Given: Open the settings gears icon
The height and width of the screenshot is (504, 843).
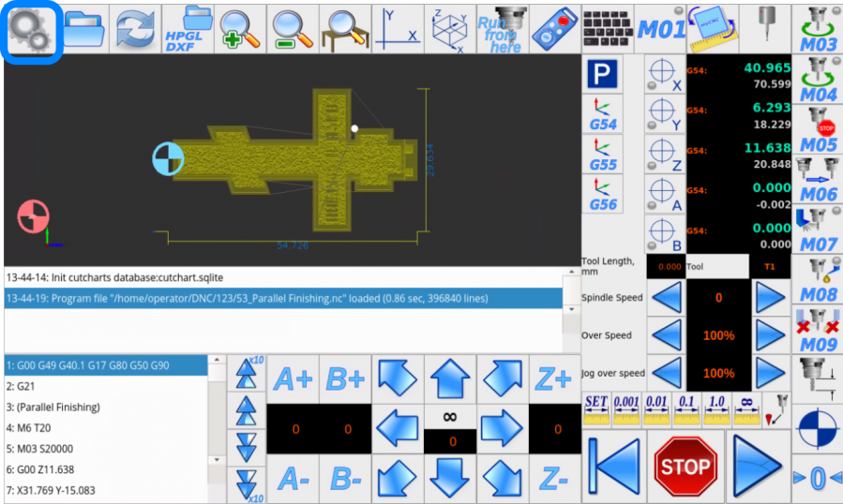Looking at the screenshot, I should pyautogui.click(x=31, y=31).
